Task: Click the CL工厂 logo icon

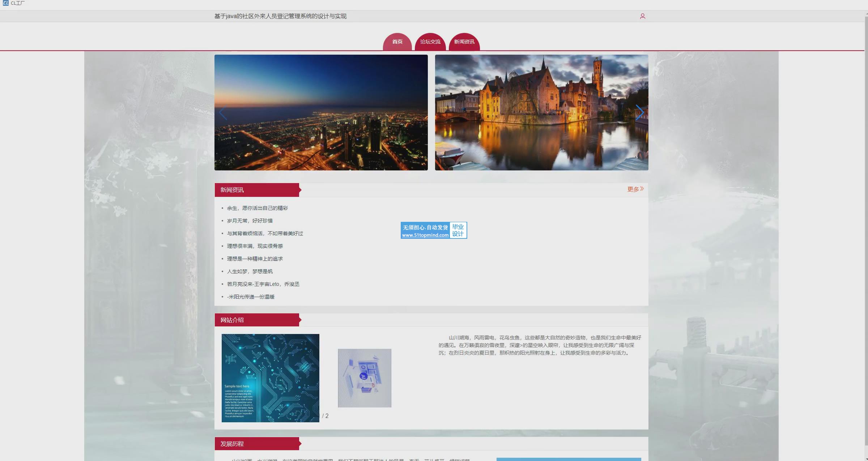Action: (x=5, y=3)
